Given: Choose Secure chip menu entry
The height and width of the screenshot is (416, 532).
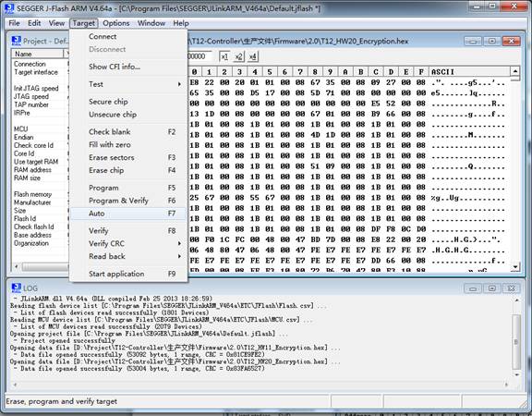Looking at the screenshot, I should click(x=128, y=102).
